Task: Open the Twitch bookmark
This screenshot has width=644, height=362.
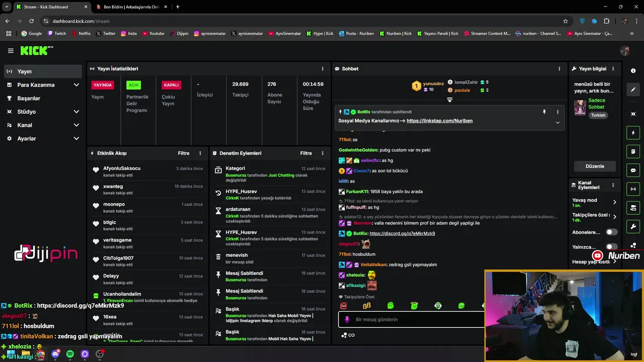Action: coord(56,34)
